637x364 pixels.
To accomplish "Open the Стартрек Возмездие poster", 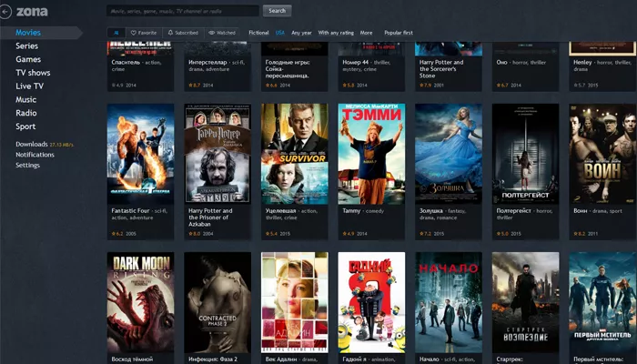I will pyautogui.click(x=525, y=302).
